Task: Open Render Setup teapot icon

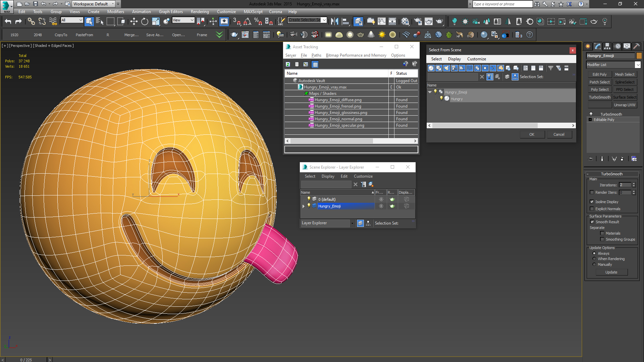Action: pyautogui.click(x=418, y=21)
